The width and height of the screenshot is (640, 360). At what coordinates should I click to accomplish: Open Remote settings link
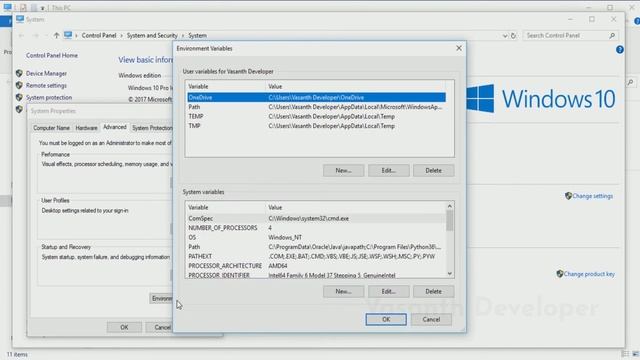pos(46,85)
